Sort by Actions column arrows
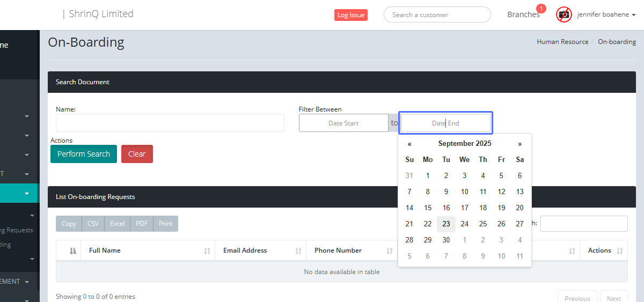 pyautogui.click(x=620, y=251)
